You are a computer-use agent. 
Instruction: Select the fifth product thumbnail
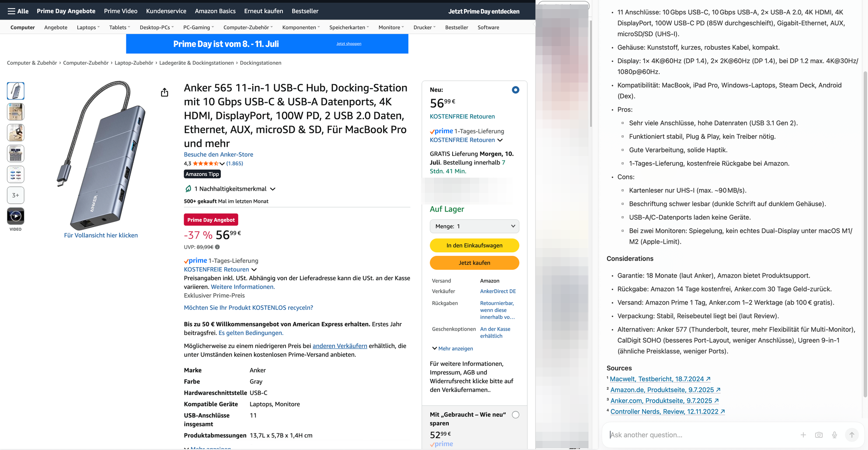(16, 174)
